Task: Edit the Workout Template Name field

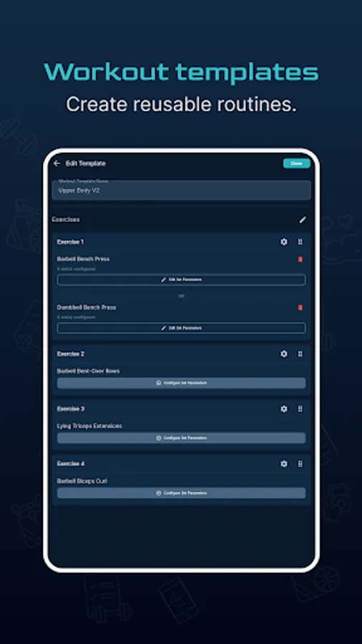Action: click(181, 190)
